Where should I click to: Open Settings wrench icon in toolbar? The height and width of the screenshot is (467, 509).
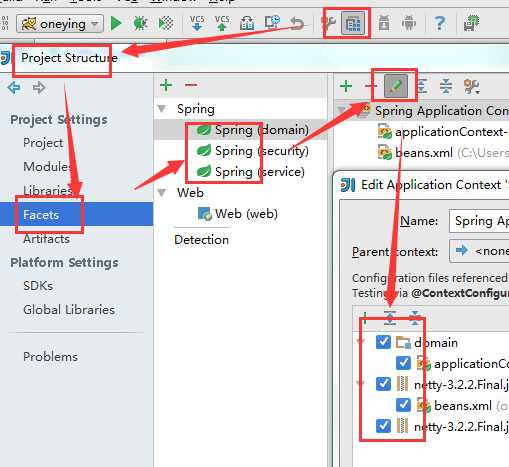[x=329, y=23]
